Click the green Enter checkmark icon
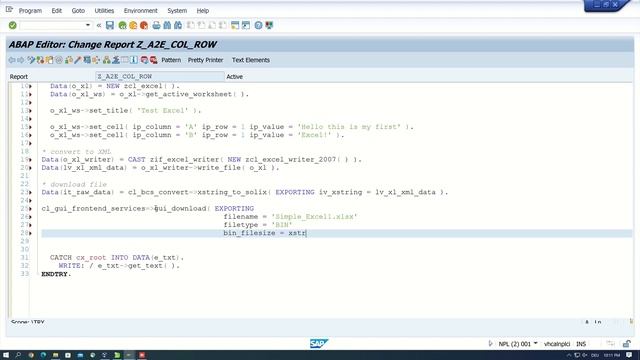The image size is (640, 360). tap(13, 25)
